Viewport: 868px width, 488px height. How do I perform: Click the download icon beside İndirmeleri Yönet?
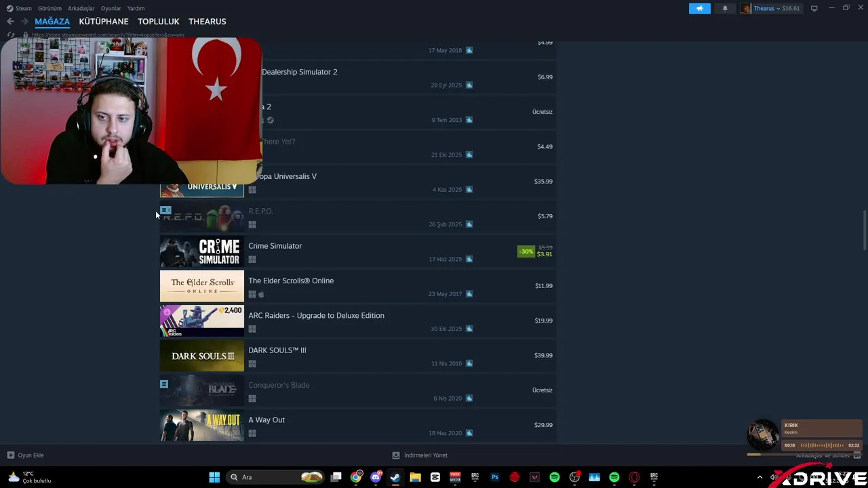point(396,455)
